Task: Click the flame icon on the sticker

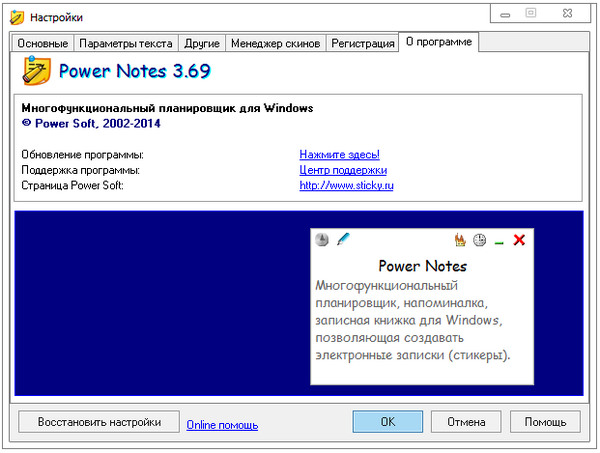Action: tap(460, 240)
